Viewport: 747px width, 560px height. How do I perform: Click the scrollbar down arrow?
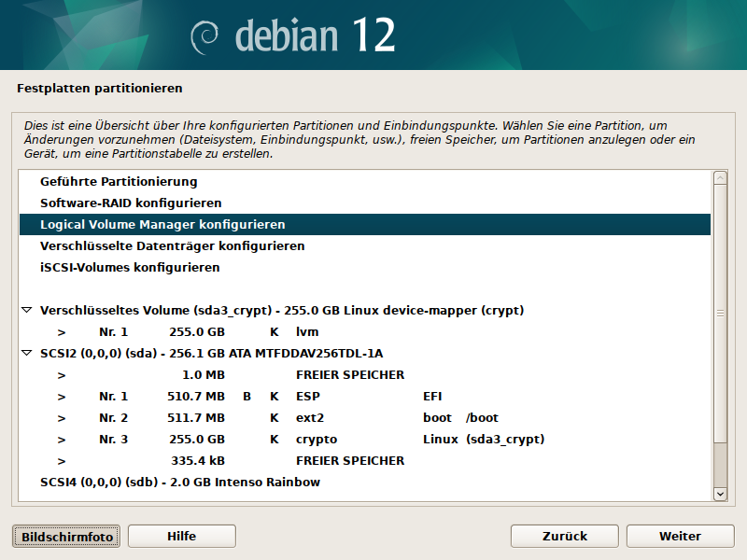click(720, 494)
